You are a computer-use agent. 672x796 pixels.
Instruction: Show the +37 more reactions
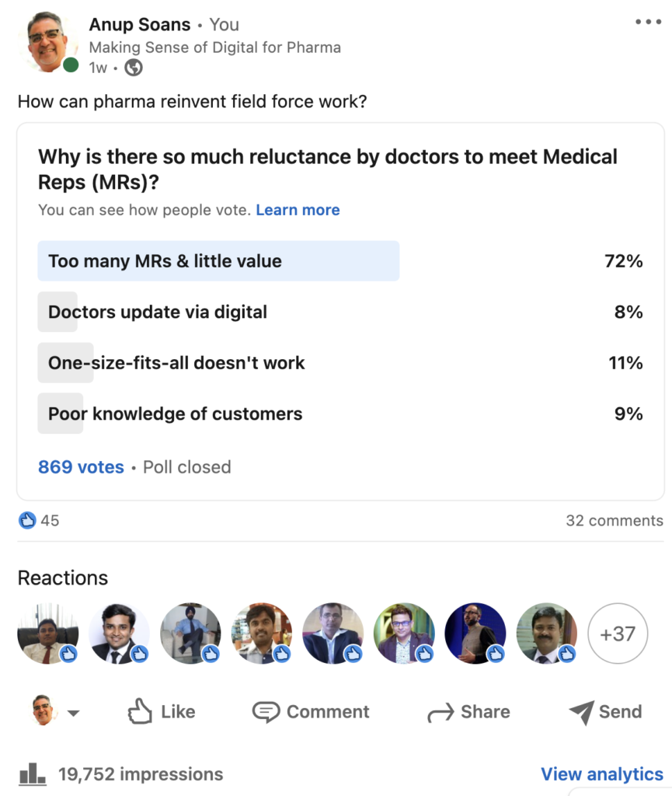pos(618,634)
